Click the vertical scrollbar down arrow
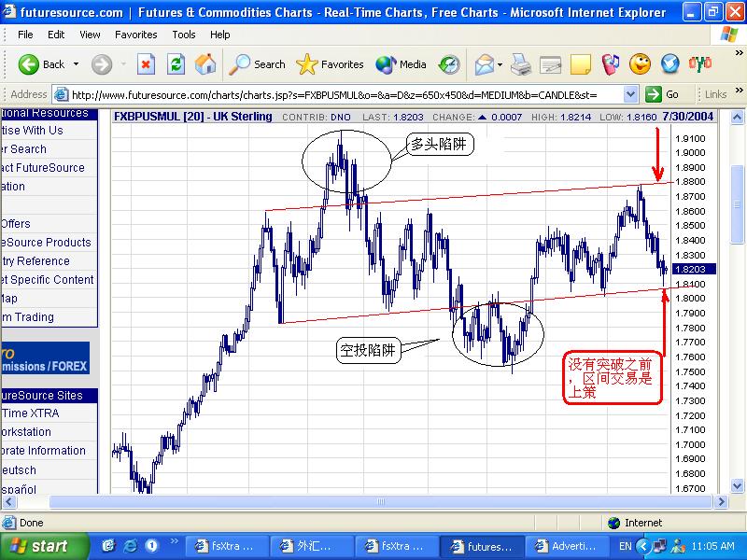The image size is (747, 560). [737, 485]
